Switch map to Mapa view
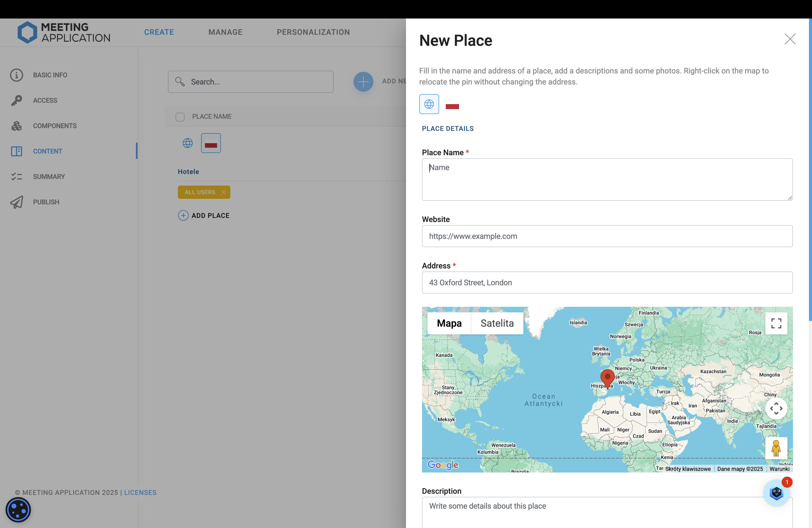812x528 pixels. tap(449, 323)
